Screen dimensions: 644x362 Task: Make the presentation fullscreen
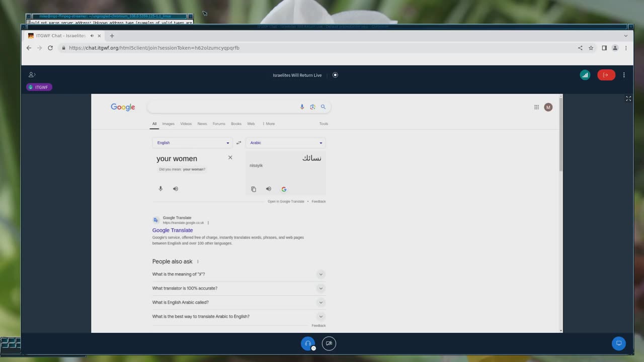(628, 99)
